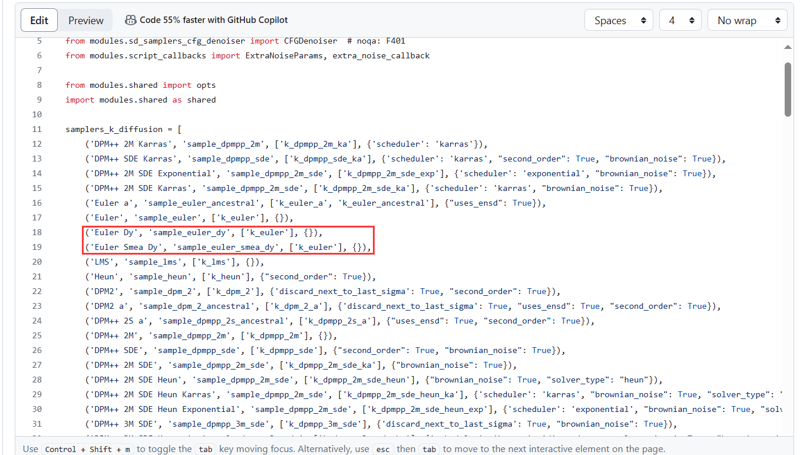Click the 'LMS' sampler code line
800x455 pixels.
174,262
